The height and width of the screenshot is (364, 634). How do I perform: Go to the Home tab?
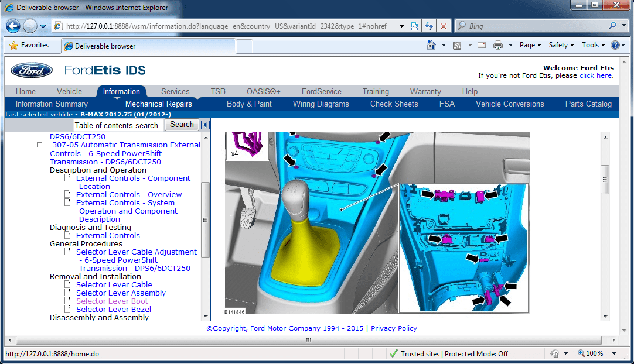[x=25, y=92]
